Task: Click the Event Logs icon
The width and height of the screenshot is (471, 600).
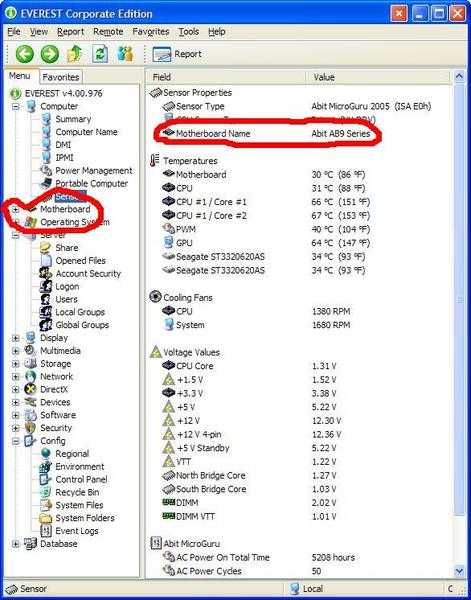Action: [46, 531]
